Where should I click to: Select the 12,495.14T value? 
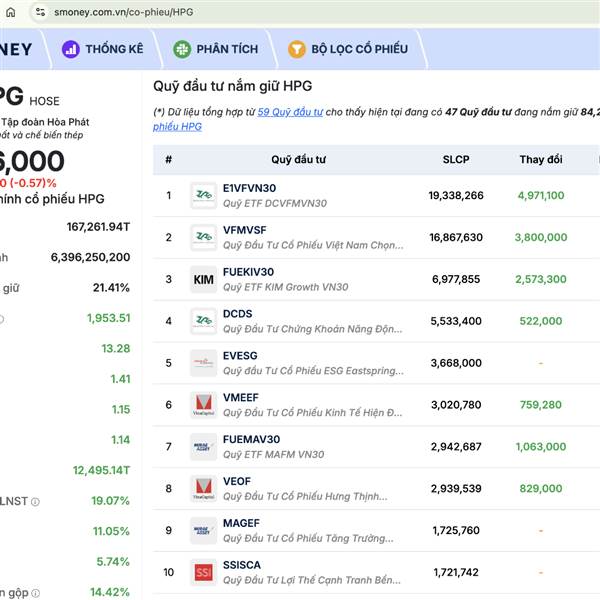pyautogui.click(x=101, y=470)
